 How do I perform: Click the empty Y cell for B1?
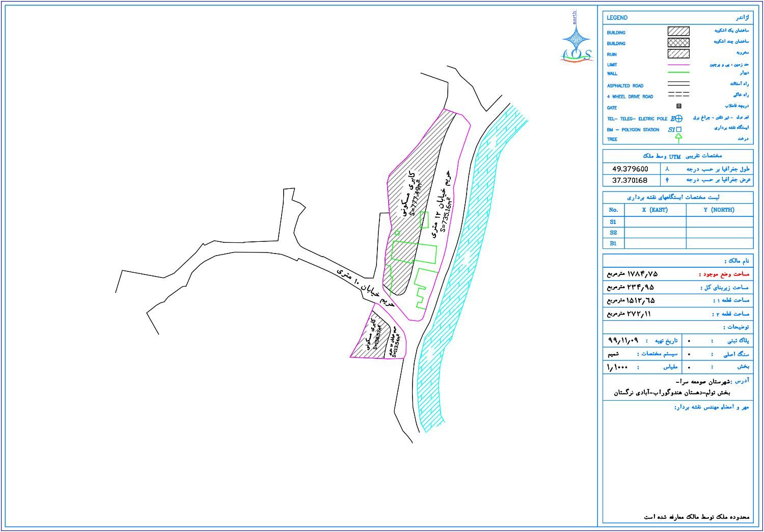[x=719, y=243]
